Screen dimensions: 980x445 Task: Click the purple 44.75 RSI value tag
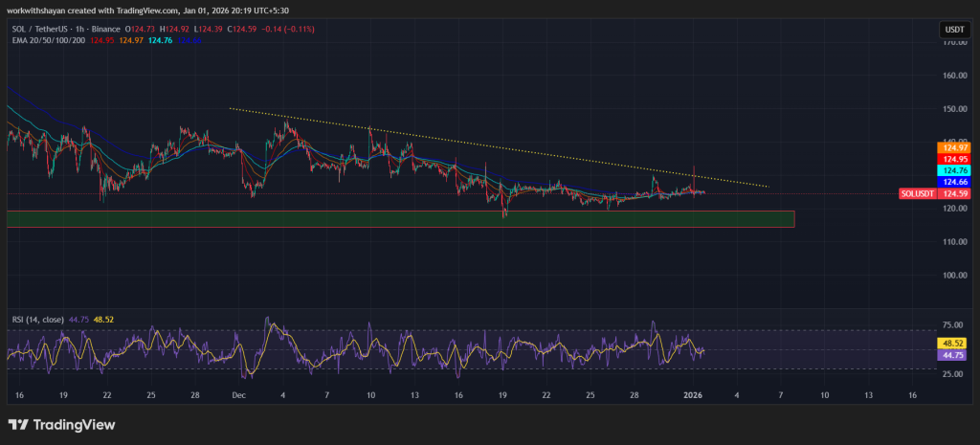[952, 355]
